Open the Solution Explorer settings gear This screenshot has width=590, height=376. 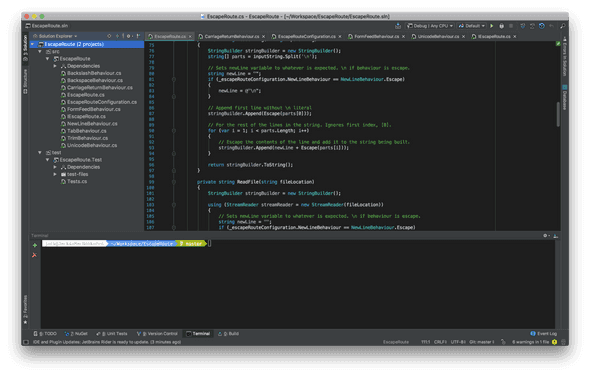[129, 36]
